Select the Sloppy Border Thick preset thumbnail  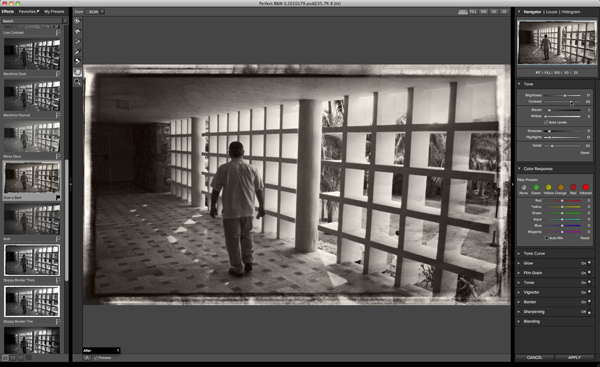[32, 260]
